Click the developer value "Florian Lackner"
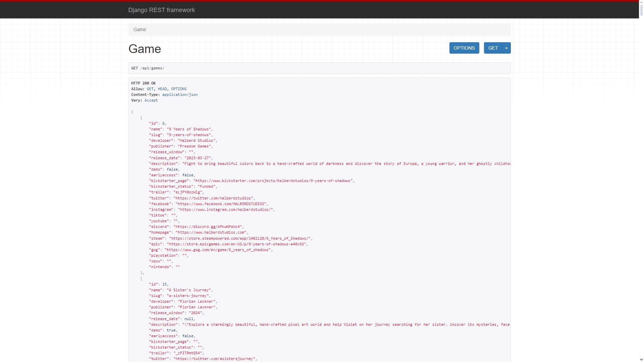Screen dimensions: 644x362 [197, 301]
